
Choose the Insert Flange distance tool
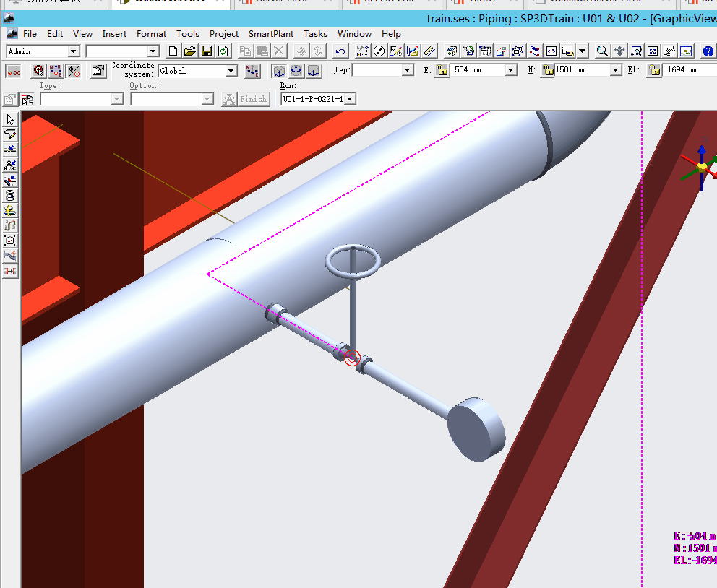click(10, 272)
